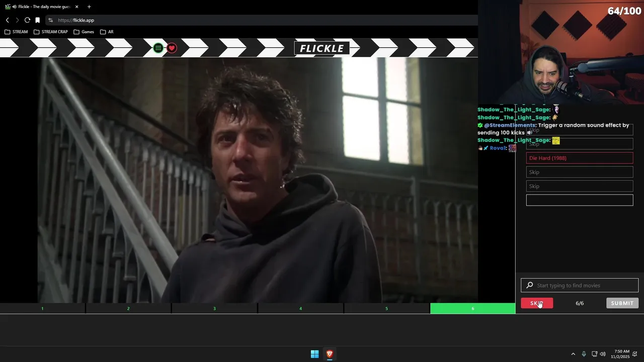Select frame 4 in the frame bar

tap(300, 308)
